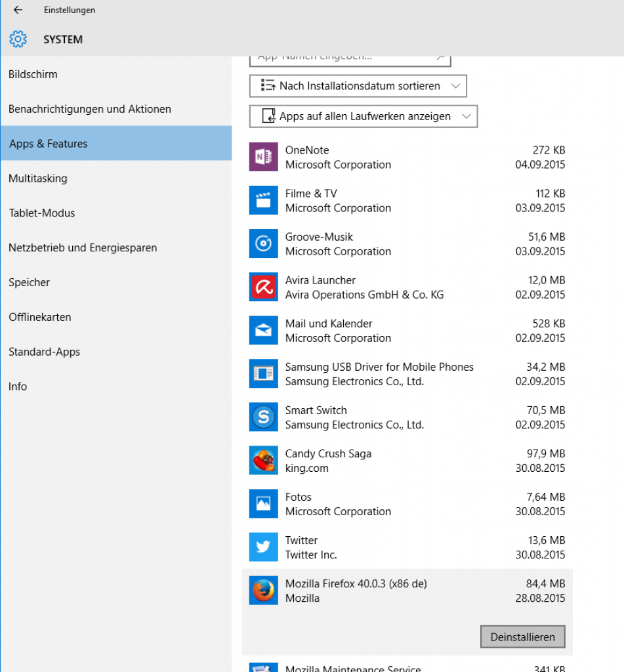This screenshot has width=624, height=672.
Task: Select the Fotos app name
Action: (299, 497)
